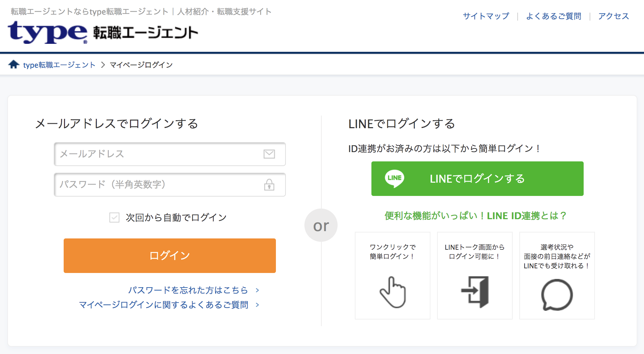Viewport: 644px width, 354px height.
Task: Click the chat bubble icon card
Action: coord(557,295)
